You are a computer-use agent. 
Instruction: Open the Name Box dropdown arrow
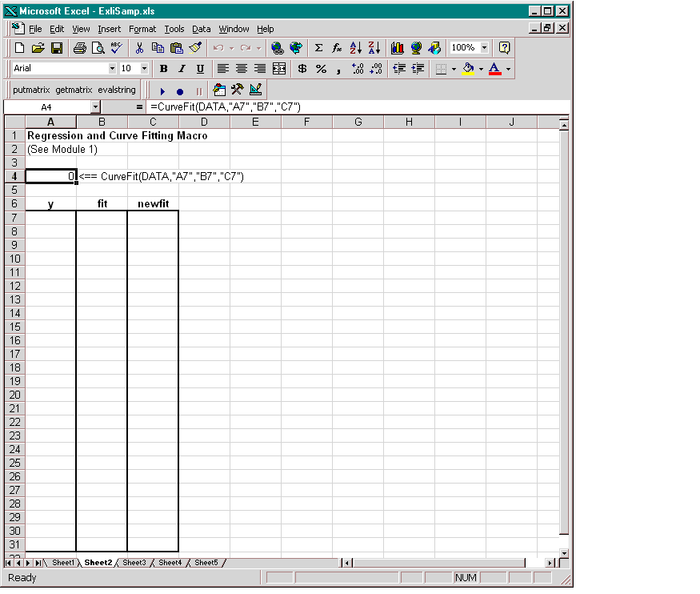pyautogui.click(x=95, y=106)
